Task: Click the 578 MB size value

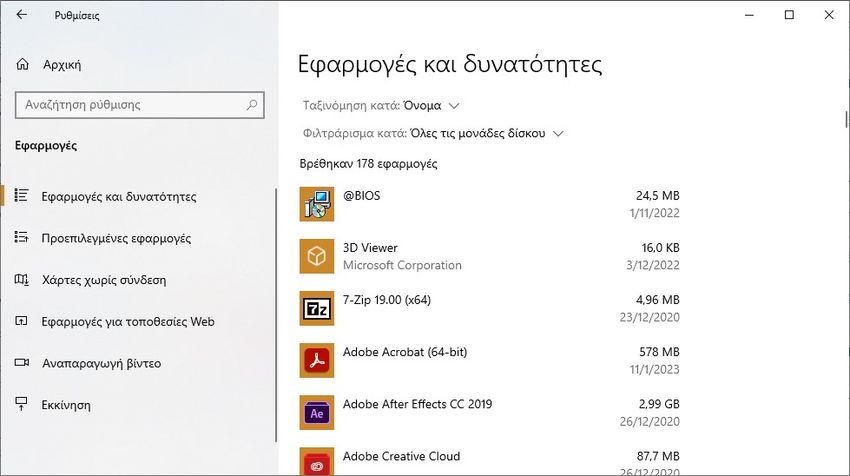Action: tap(659, 352)
